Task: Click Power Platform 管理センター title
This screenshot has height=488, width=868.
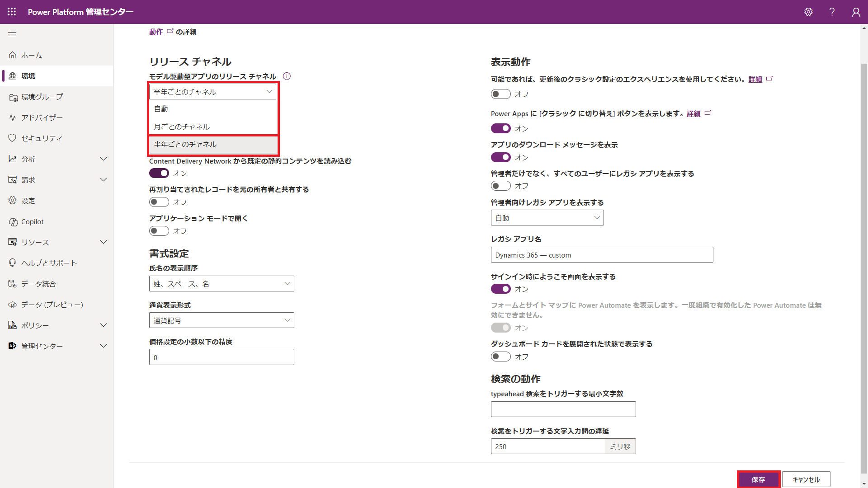Action: coord(81,12)
